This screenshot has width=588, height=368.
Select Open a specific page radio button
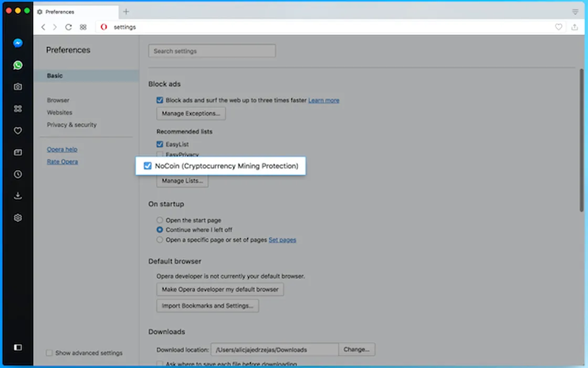(160, 240)
